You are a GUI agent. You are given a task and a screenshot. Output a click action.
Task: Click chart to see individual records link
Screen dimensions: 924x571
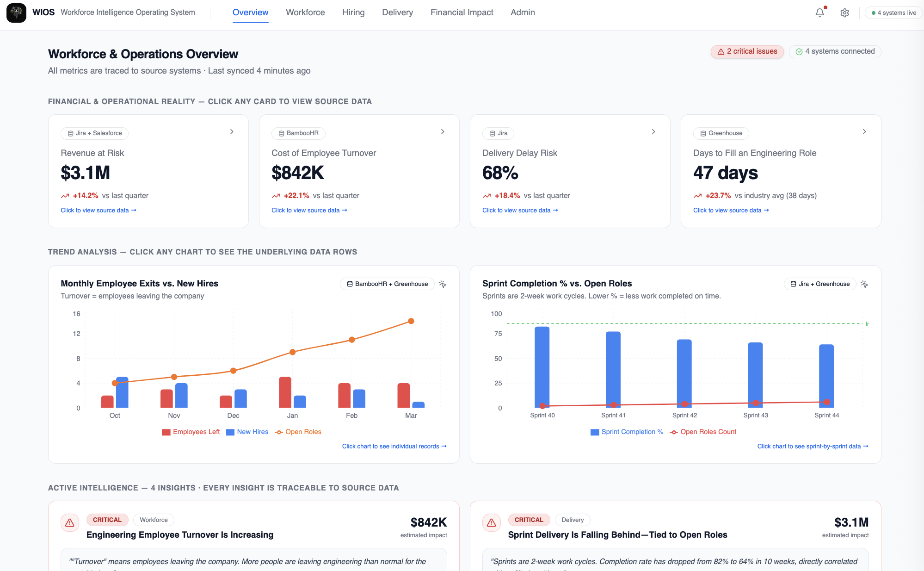click(x=394, y=447)
